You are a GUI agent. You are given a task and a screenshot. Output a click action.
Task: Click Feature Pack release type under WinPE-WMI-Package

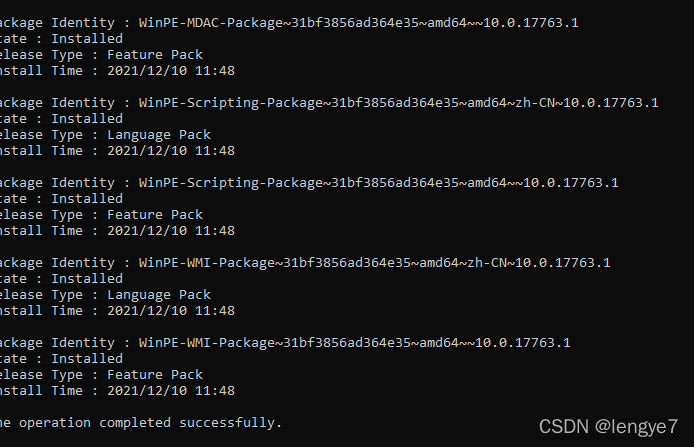click(x=101, y=374)
